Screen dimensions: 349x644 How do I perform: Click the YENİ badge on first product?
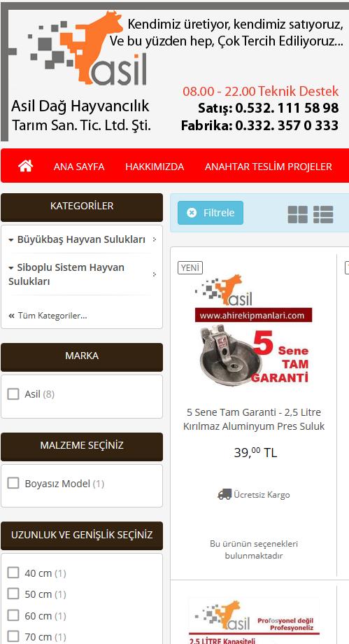coord(190,268)
